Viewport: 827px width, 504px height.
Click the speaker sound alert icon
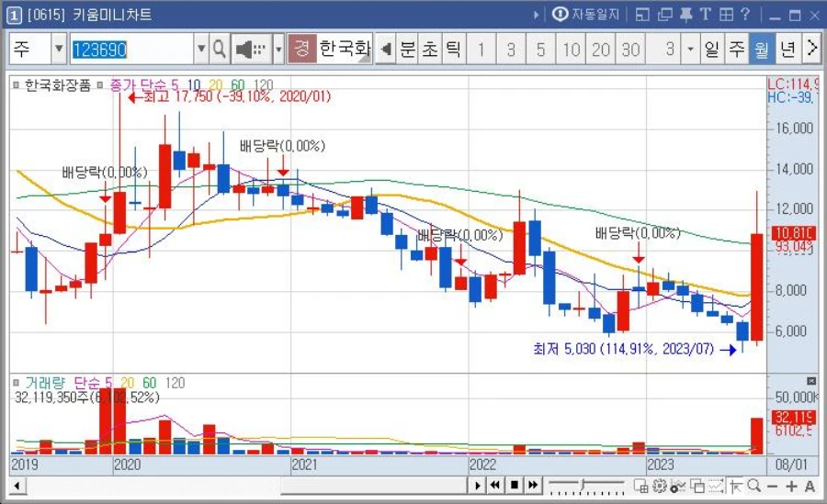251,50
